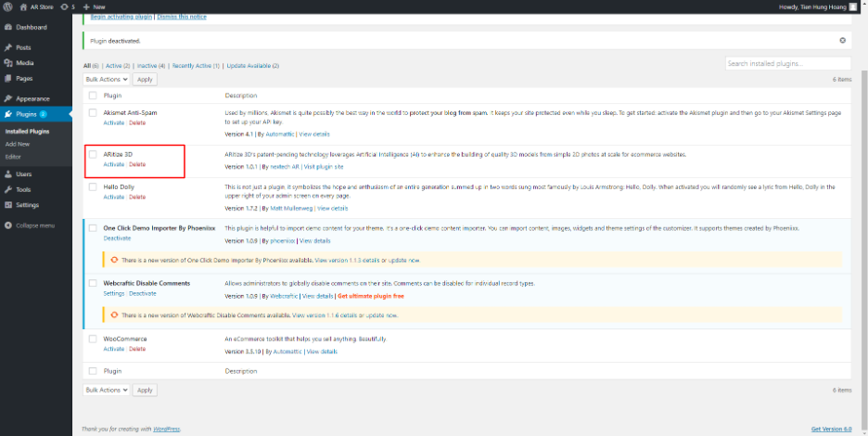This screenshot has width=868, height=436.
Task: Toggle select-all checkbox in table header
Action: 93,96
